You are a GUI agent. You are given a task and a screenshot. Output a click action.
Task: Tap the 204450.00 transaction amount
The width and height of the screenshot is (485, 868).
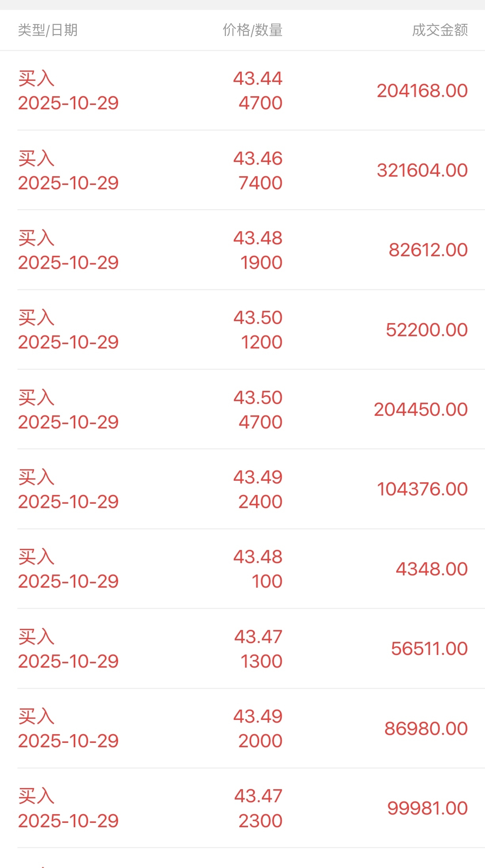click(x=420, y=409)
